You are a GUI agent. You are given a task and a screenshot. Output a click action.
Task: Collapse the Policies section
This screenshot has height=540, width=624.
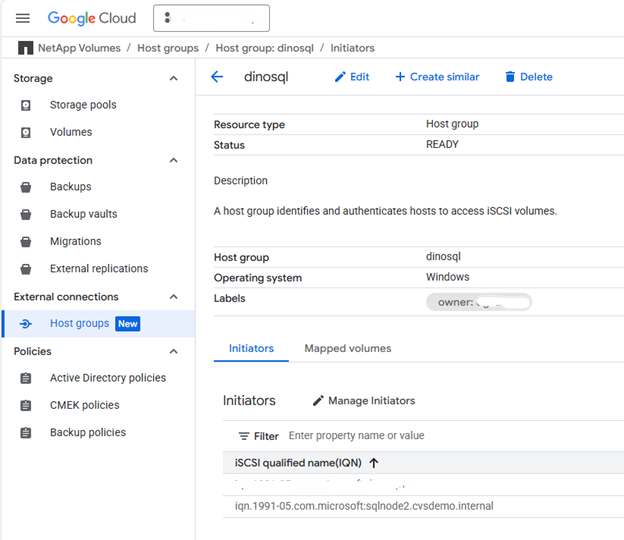point(174,351)
